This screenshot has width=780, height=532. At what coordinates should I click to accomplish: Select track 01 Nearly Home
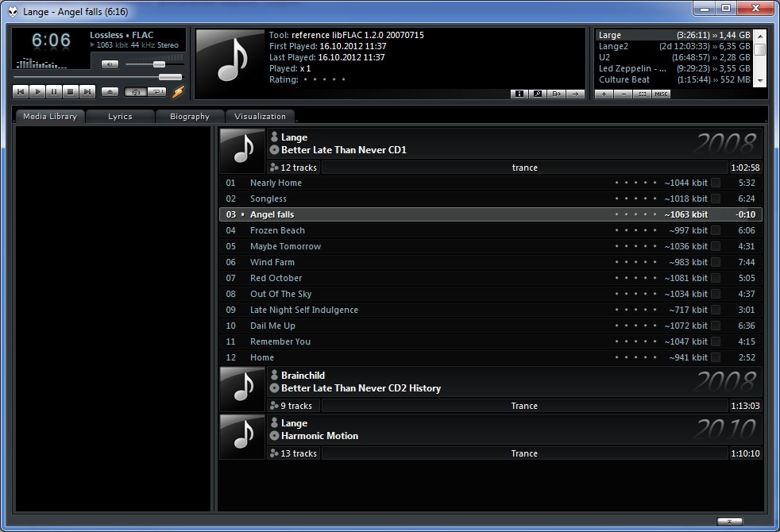pyautogui.click(x=491, y=183)
